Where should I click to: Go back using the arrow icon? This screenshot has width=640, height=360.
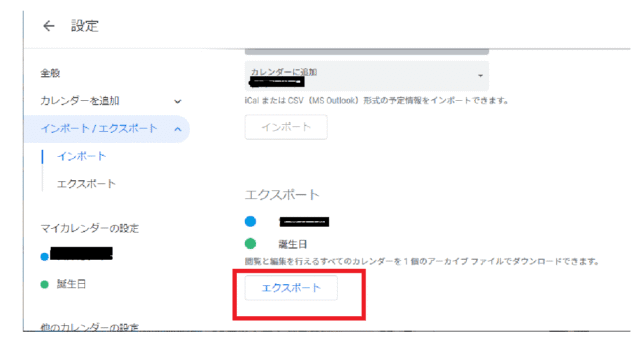tap(49, 26)
